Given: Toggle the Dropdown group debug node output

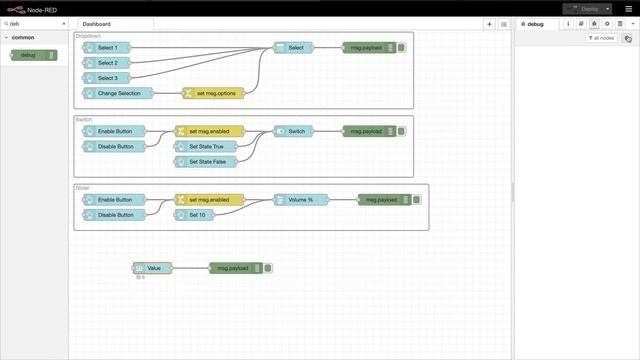Looking at the screenshot, I should point(401,48).
